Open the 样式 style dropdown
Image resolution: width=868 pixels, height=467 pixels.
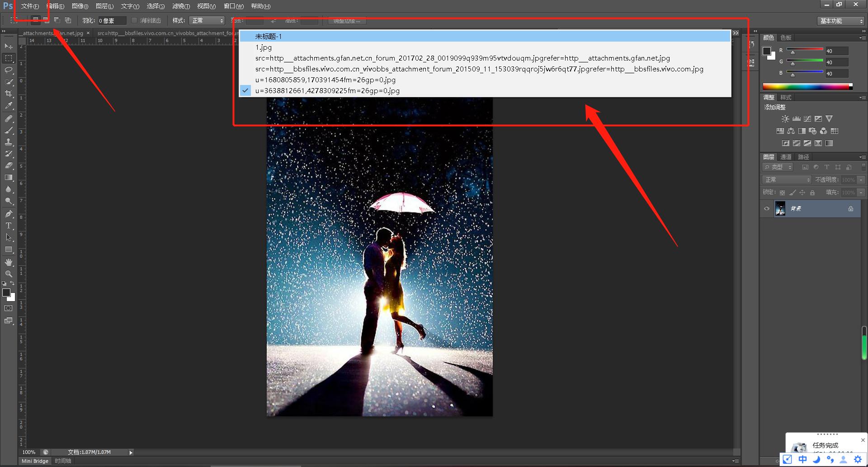[x=207, y=20]
